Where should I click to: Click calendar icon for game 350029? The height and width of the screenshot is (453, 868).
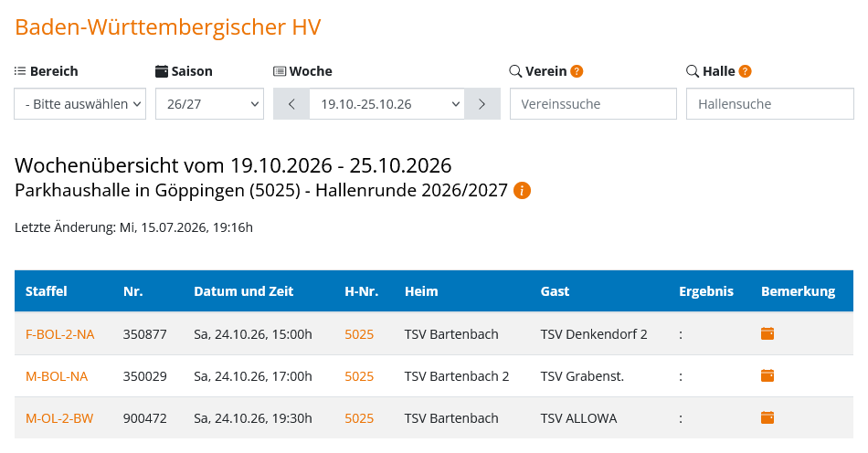click(x=767, y=375)
